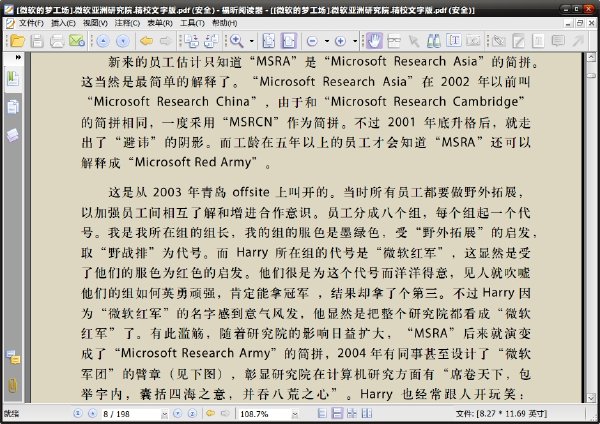Show the layers panel in sidebar
This screenshot has width=600, height=424.
click(13, 135)
